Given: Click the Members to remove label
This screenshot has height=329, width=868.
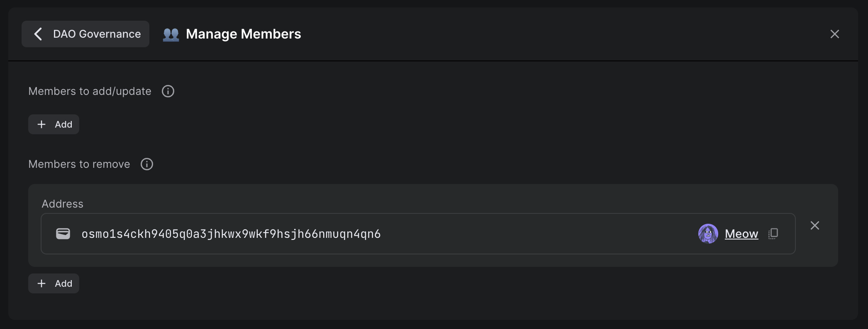Looking at the screenshot, I should click(x=79, y=164).
